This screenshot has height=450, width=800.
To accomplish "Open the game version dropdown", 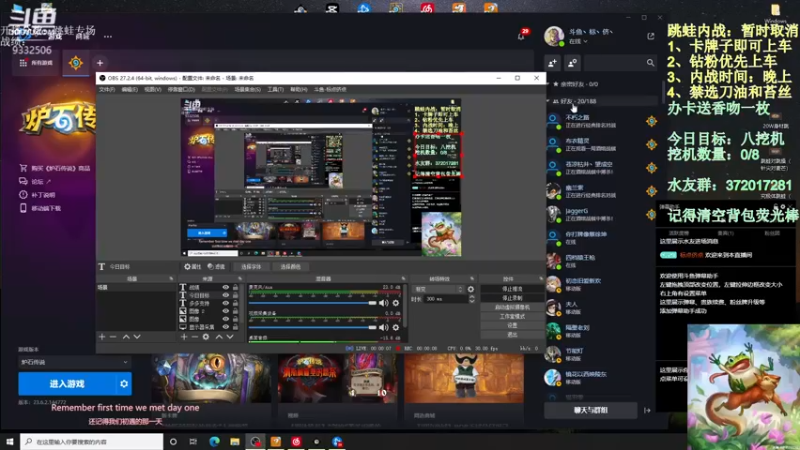I will 74,362.
